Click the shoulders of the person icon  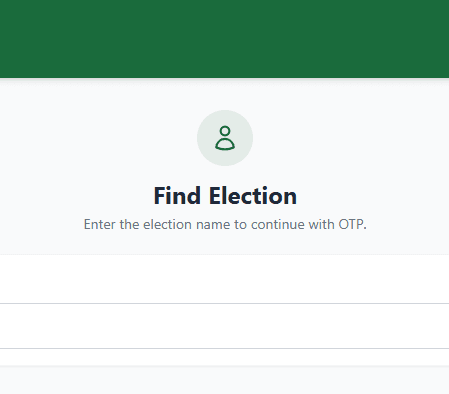tap(225, 144)
